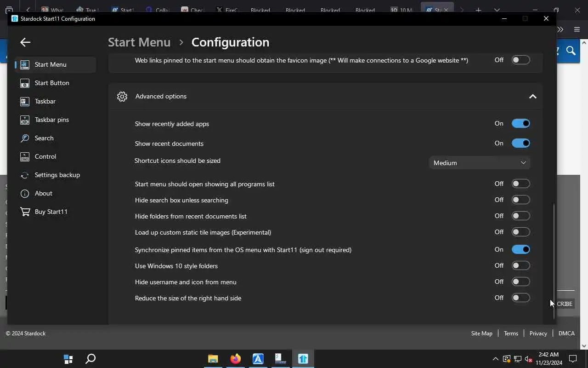Click the browser search magnifier icon

click(x=571, y=51)
